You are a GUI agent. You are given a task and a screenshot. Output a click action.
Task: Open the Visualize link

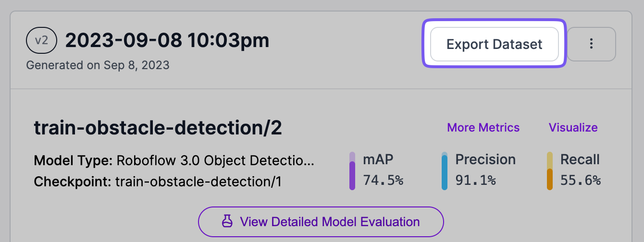pos(573,127)
